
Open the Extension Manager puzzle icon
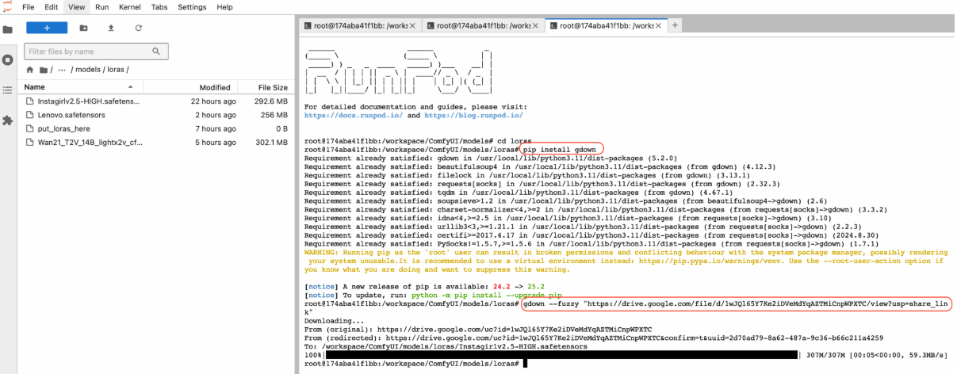(8, 120)
